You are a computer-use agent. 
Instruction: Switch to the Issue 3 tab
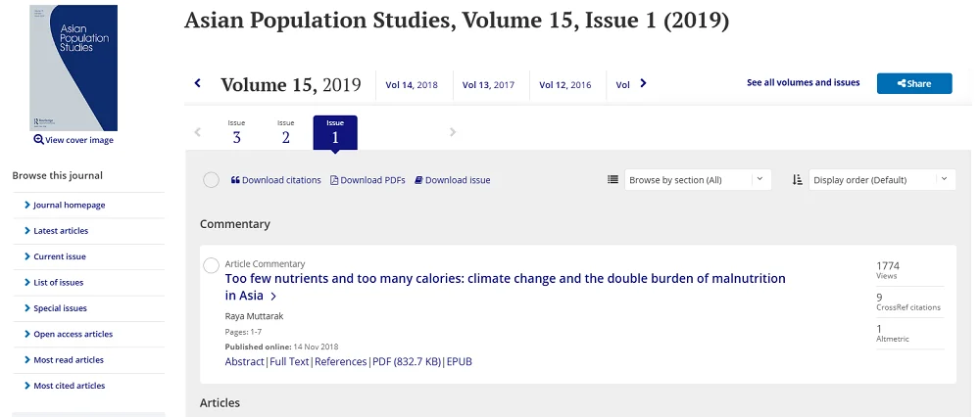(236, 133)
